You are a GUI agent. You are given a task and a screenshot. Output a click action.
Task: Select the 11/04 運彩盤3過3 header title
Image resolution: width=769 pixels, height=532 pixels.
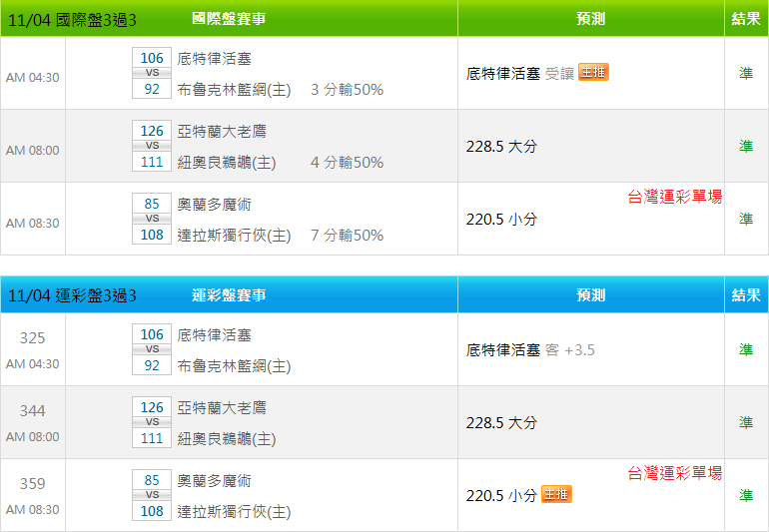tap(72, 295)
